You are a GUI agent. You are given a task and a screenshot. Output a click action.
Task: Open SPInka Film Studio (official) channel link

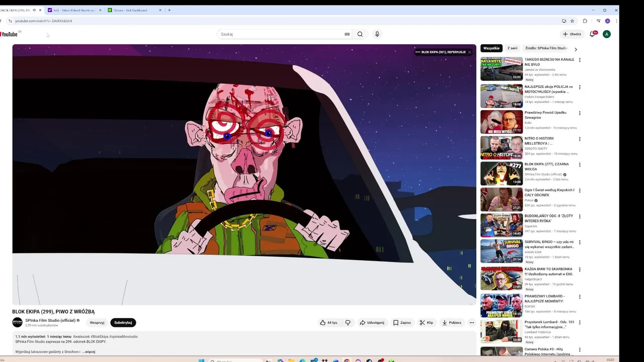click(x=50, y=320)
